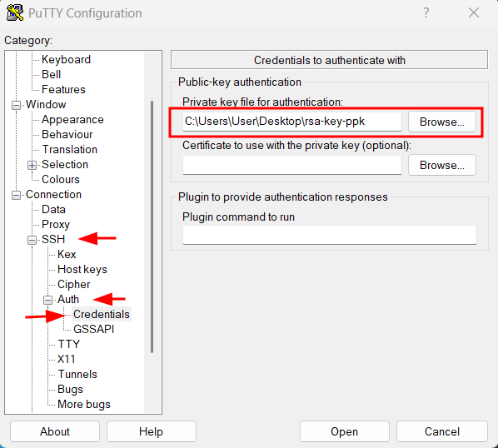498x448 pixels.
Task: Click the PuTTY icon in title bar
Action: pyautogui.click(x=15, y=13)
